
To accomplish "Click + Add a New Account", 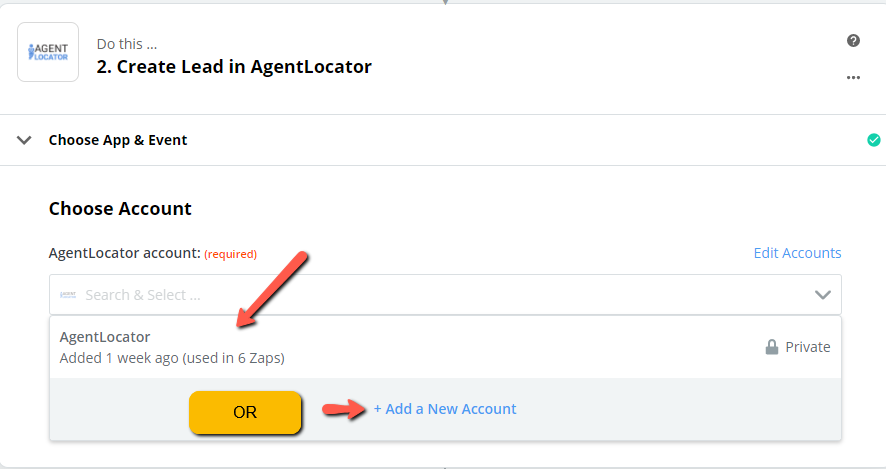I will pyautogui.click(x=445, y=409).
